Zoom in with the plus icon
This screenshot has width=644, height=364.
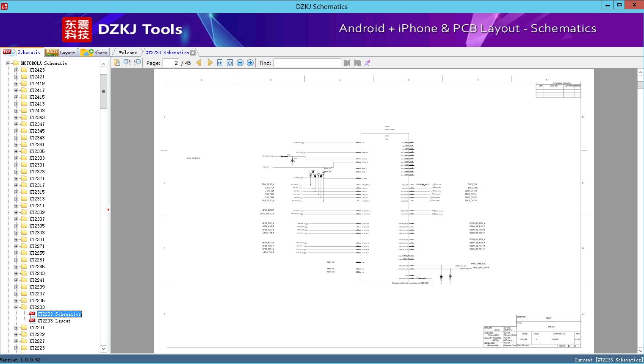[x=250, y=63]
